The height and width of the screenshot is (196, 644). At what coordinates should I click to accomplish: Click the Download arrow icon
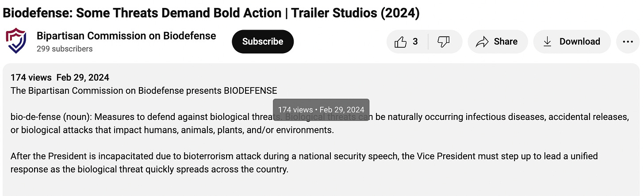click(547, 42)
